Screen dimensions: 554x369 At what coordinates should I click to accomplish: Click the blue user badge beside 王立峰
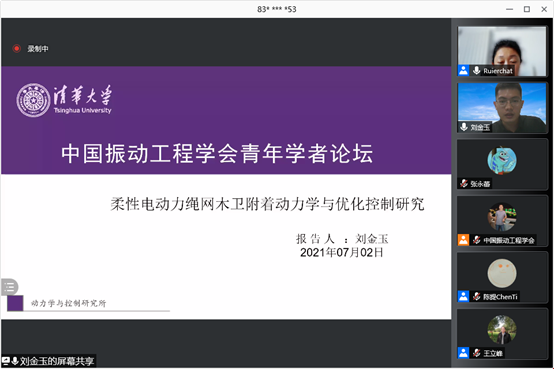tap(463, 353)
